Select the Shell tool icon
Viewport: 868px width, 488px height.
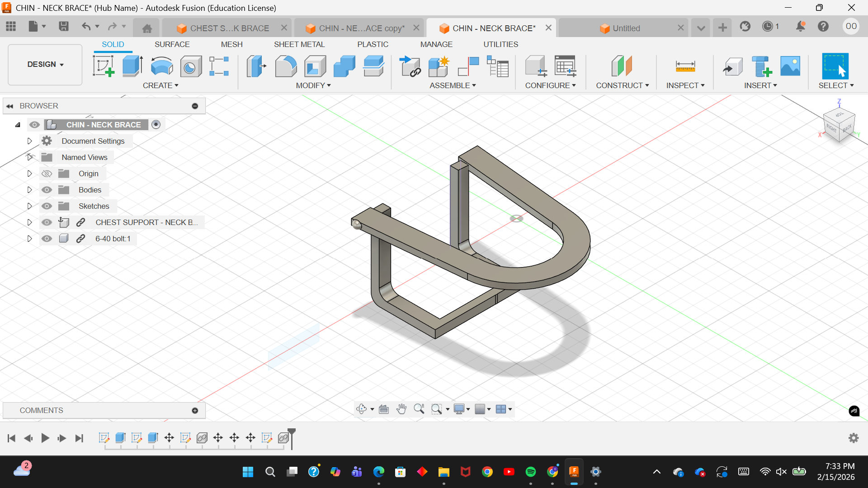click(315, 66)
